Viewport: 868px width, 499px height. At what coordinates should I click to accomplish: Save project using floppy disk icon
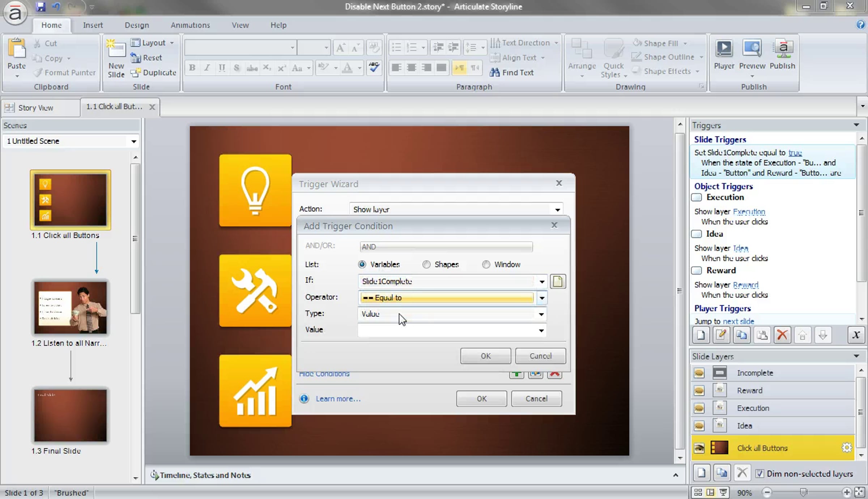[x=41, y=7]
